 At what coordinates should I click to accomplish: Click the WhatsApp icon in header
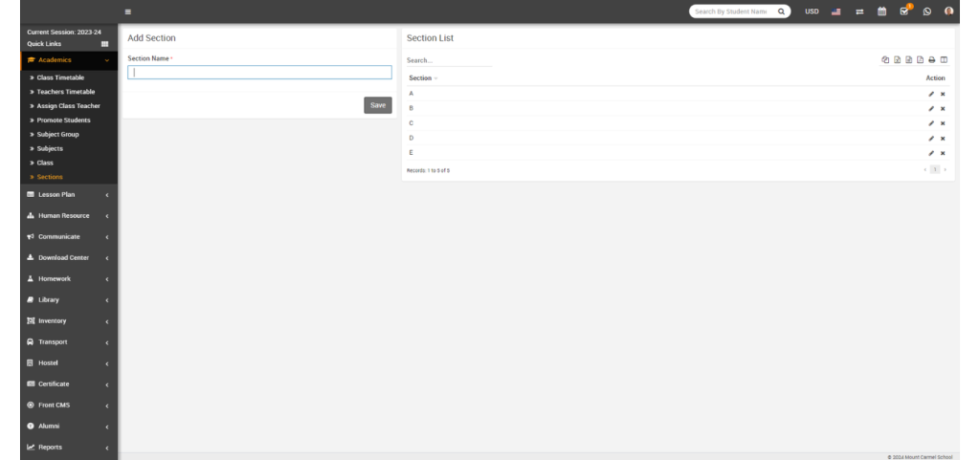click(926, 11)
